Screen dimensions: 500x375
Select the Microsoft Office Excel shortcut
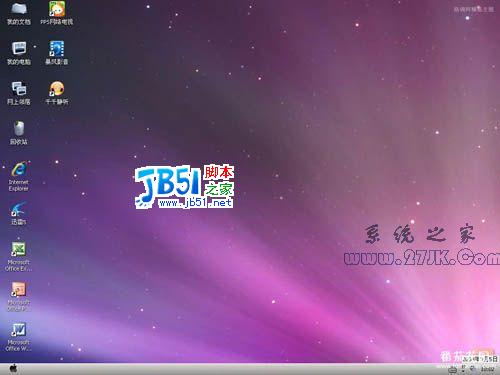19,257
